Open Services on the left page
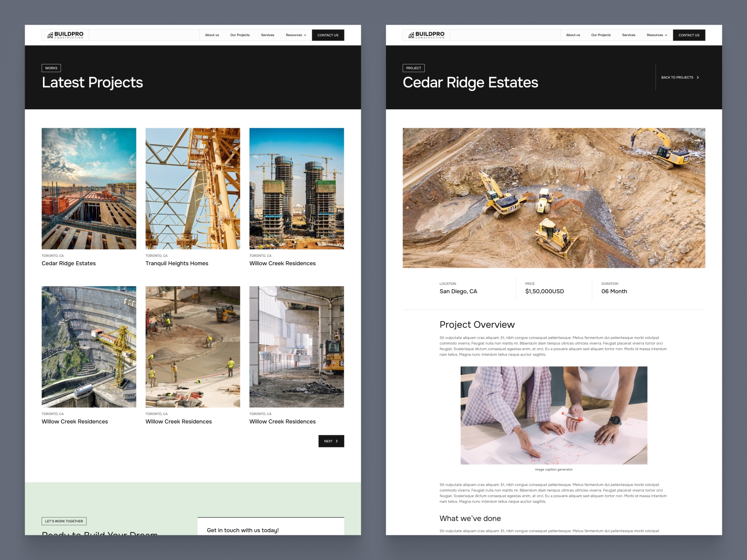The image size is (747, 560). (x=268, y=35)
